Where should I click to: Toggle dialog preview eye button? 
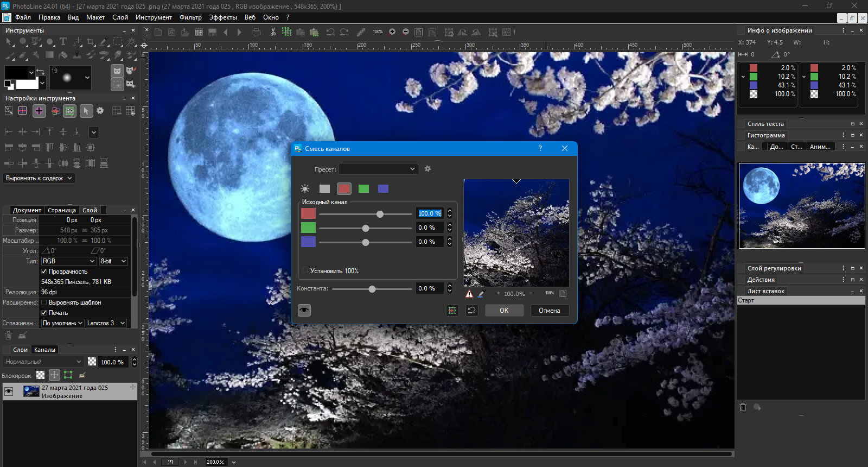coord(304,311)
